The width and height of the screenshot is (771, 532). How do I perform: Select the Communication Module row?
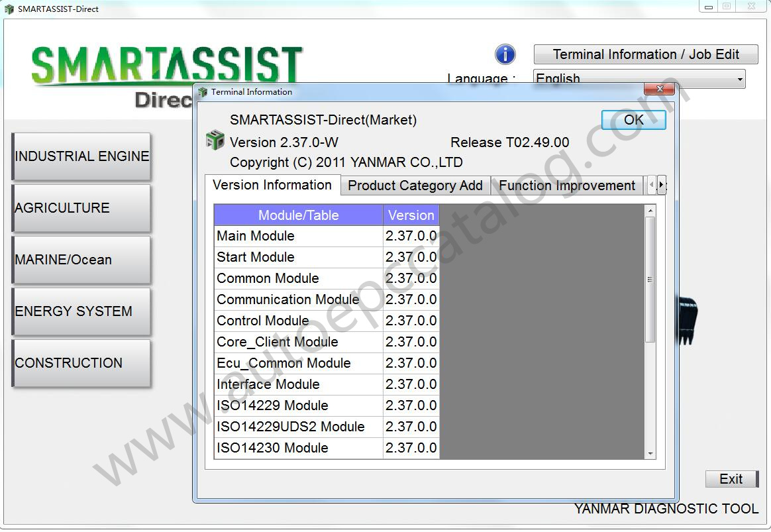coord(327,299)
